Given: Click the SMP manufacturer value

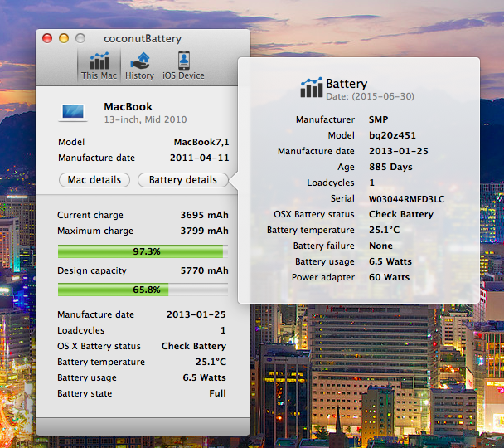Looking at the screenshot, I should [378, 119].
